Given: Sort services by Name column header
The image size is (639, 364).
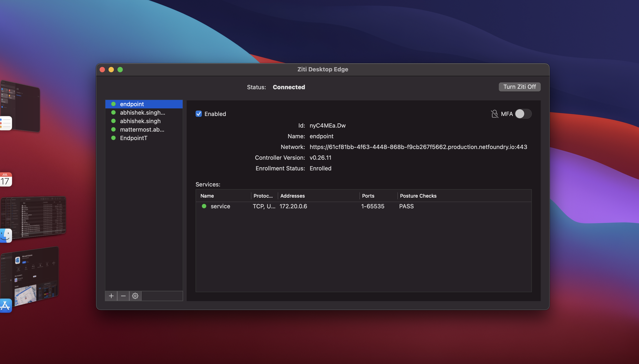Looking at the screenshot, I should [x=223, y=196].
